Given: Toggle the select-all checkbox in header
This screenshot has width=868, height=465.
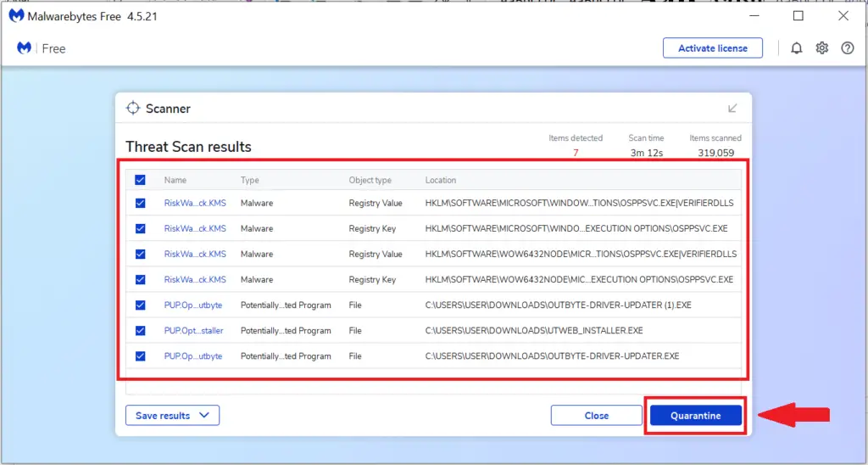Looking at the screenshot, I should click(x=140, y=180).
